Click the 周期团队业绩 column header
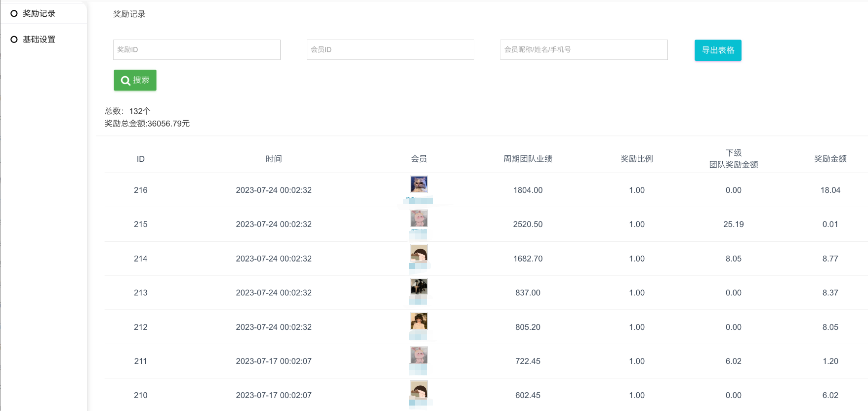 pos(528,159)
